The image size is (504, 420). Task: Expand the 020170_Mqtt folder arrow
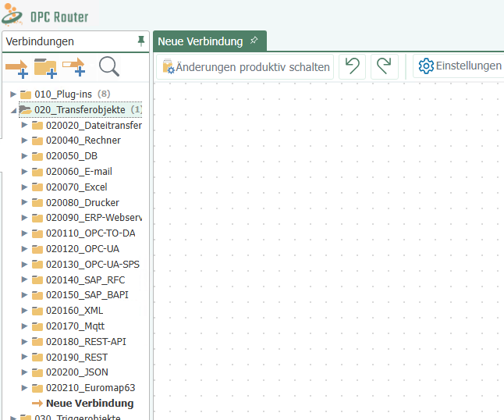tap(24, 326)
